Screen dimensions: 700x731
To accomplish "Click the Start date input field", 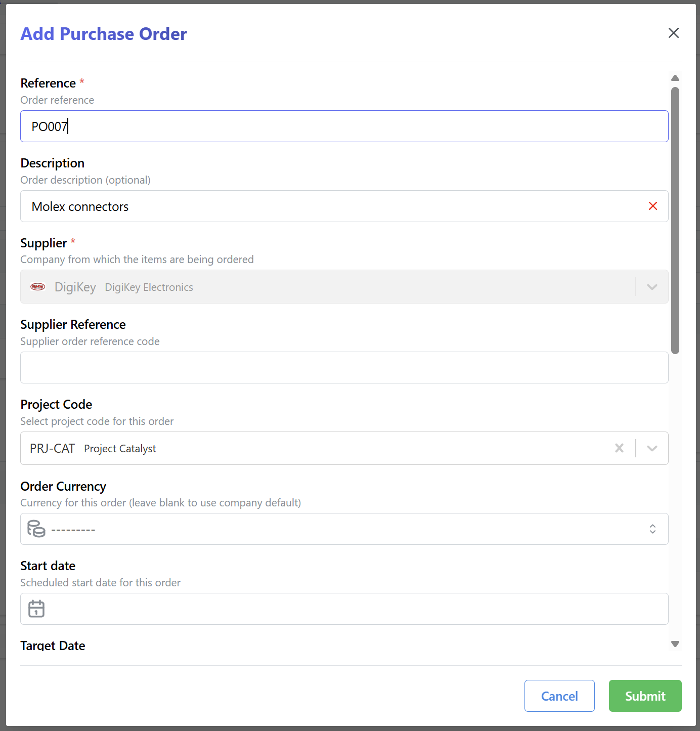I will pos(344,609).
